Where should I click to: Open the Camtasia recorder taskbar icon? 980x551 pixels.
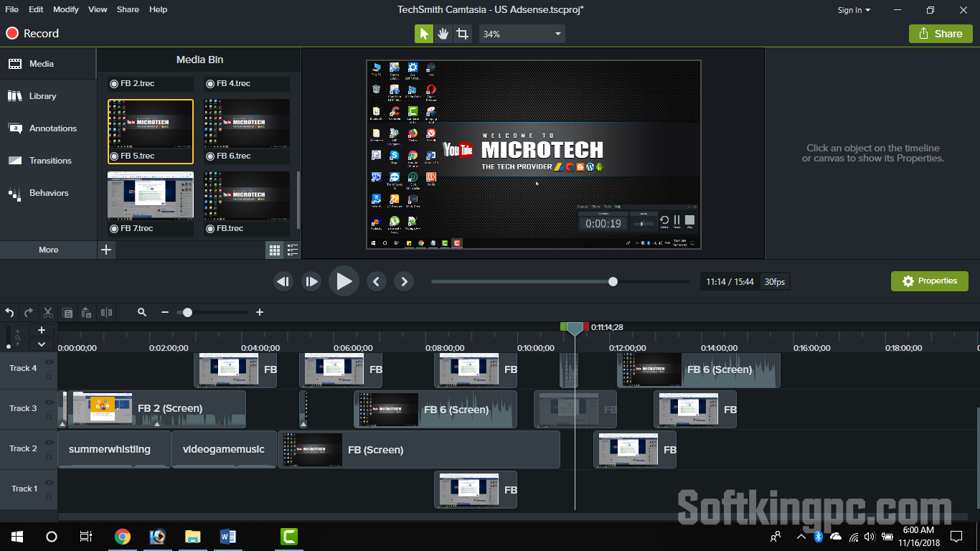pyautogui.click(x=289, y=537)
